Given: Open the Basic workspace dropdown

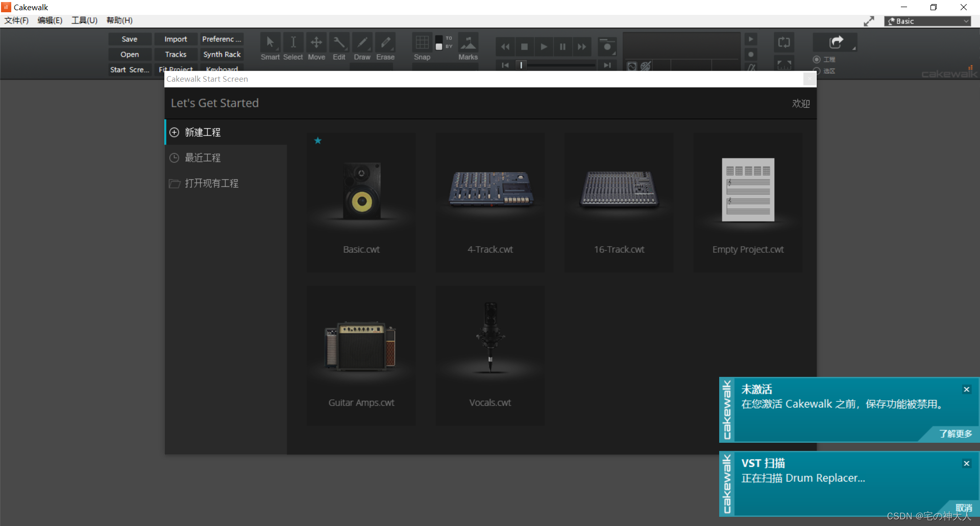Looking at the screenshot, I should coord(927,21).
